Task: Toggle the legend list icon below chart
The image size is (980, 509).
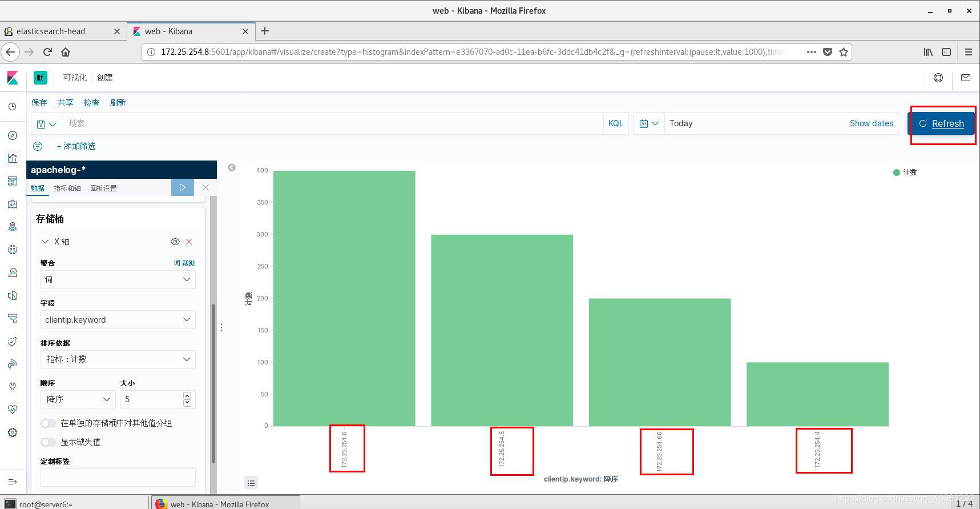Action: (x=251, y=483)
